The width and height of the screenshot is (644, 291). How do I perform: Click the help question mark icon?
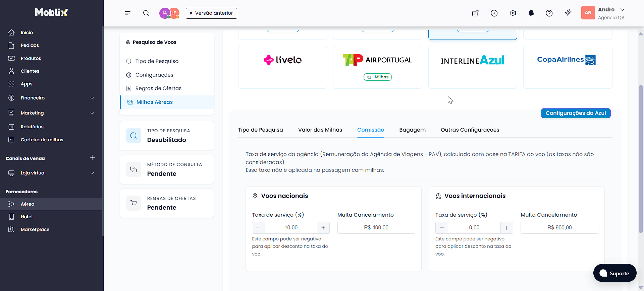click(549, 13)
